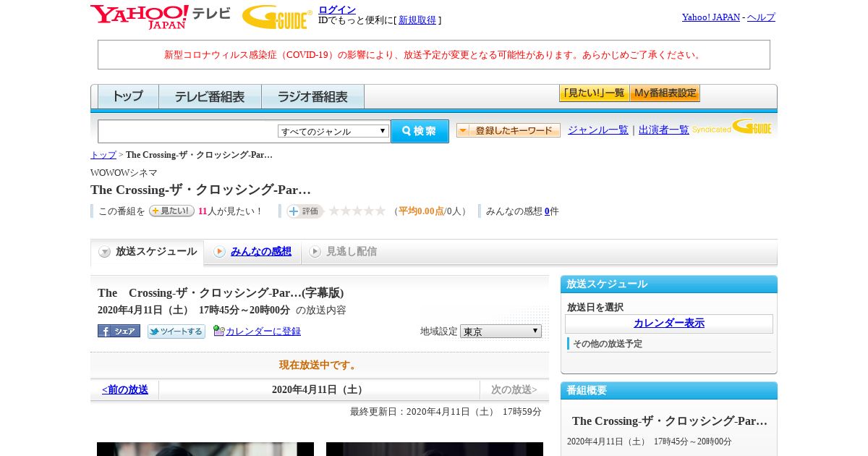The width and height of the screenshot is (868, 456).
Task: Open the My番組表設定 button
Action: (x=665, y=93)
